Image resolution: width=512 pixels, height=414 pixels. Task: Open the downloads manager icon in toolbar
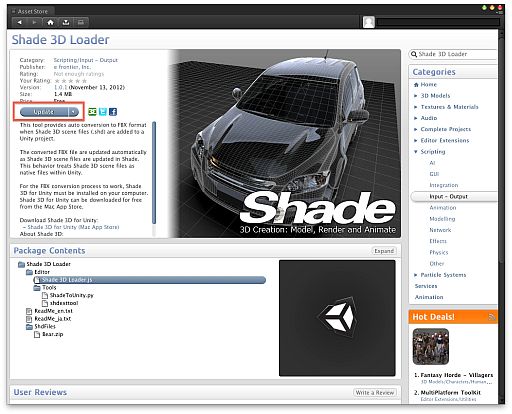coord(66,22)
